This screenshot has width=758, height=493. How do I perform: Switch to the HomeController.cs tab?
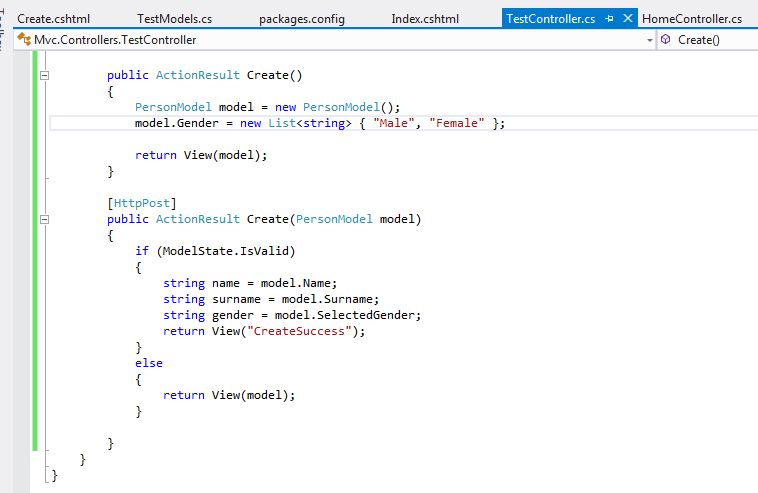coord(692,19)
